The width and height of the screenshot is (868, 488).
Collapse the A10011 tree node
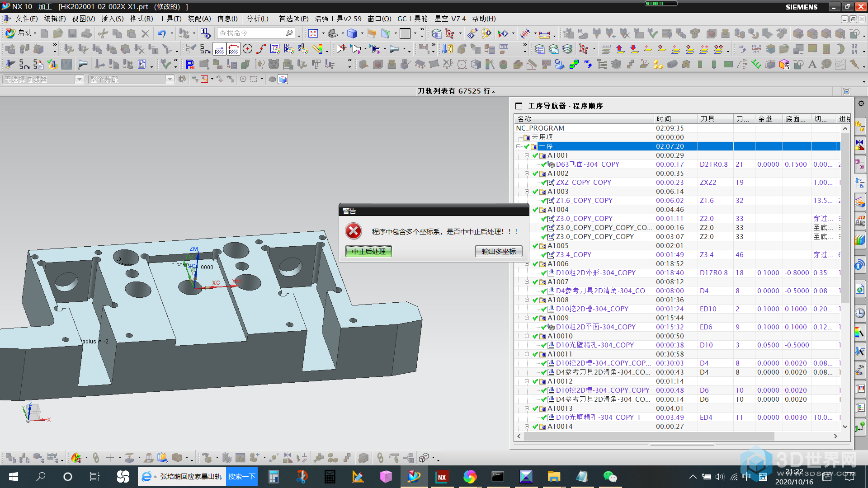(x=527, y=354)
